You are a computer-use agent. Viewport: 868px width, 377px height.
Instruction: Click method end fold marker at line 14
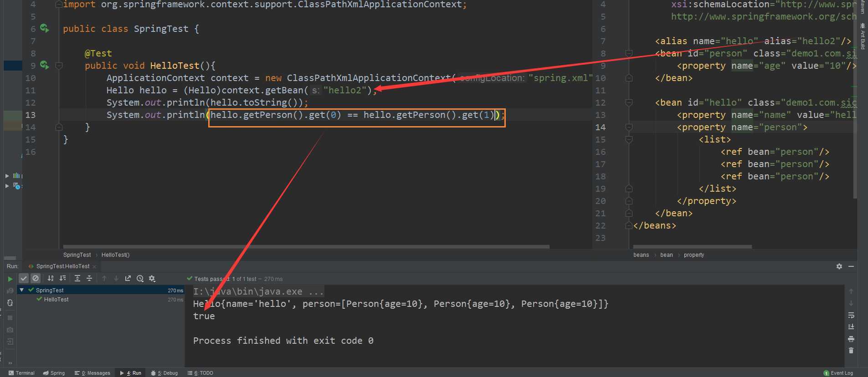(59, 127)
